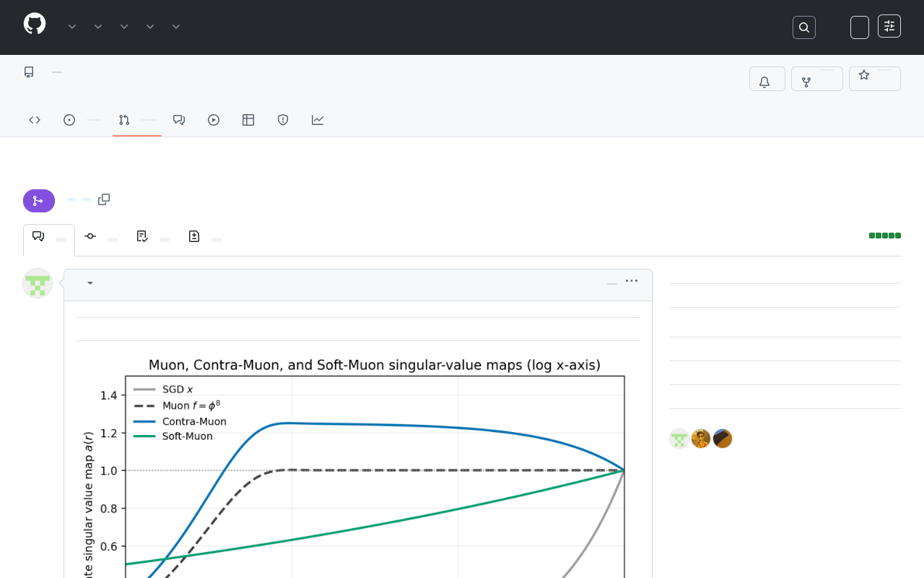Expand the fifth header nav chevron
This screenshot has width=924, height=578.
(x=176, y=27)
